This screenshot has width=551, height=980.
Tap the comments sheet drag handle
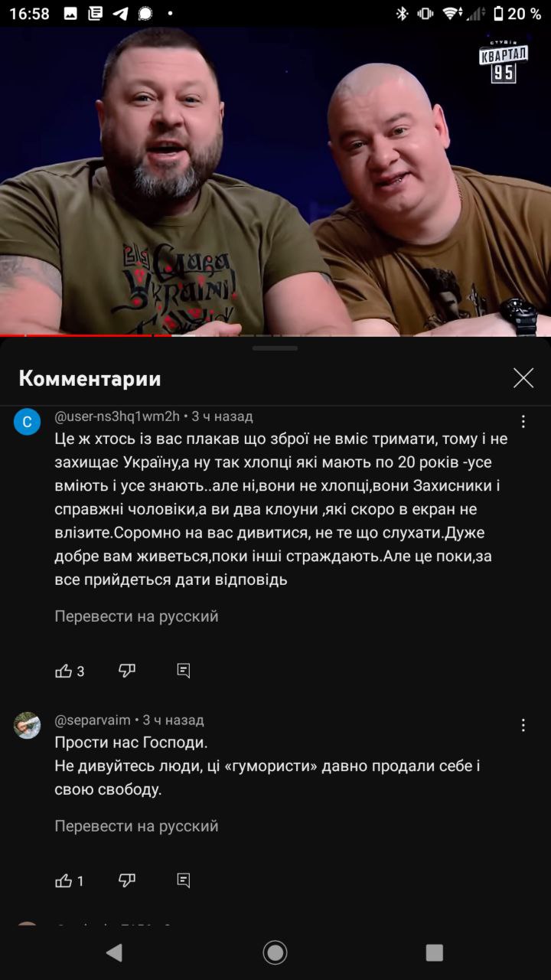[x=275, y=348]
